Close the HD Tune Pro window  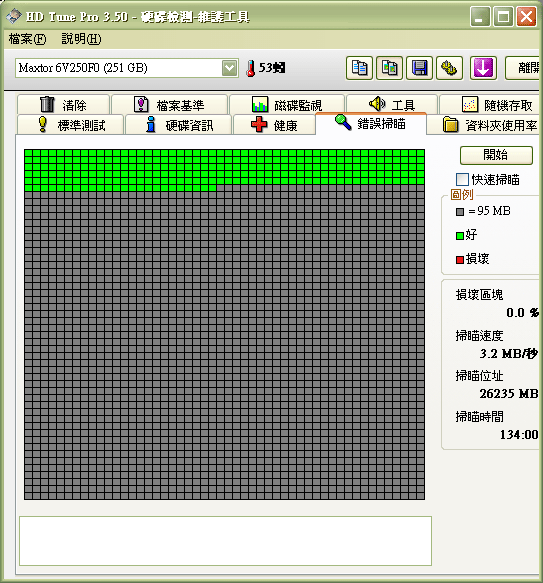tap(526, 17)
